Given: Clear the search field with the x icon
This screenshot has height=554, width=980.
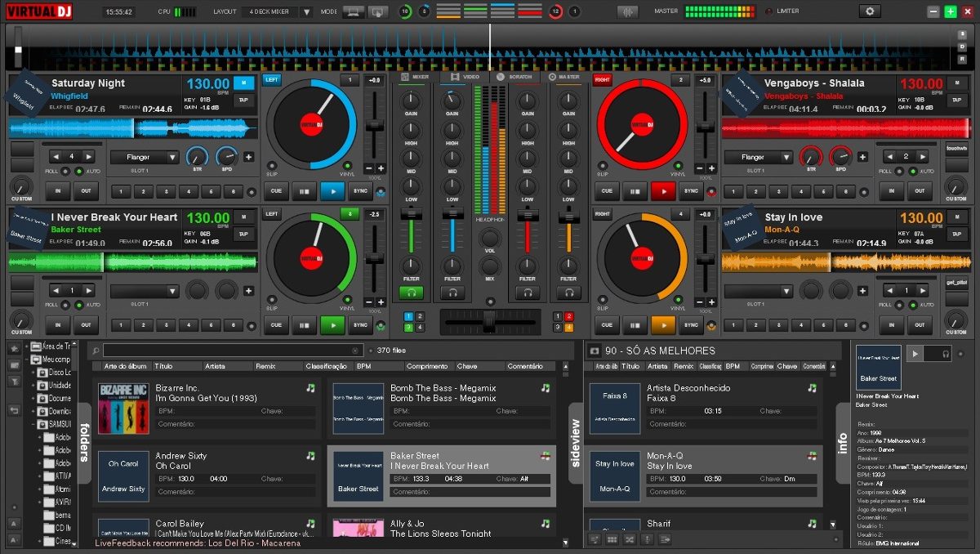Looking at the screenshot, I should click(355, 350).
